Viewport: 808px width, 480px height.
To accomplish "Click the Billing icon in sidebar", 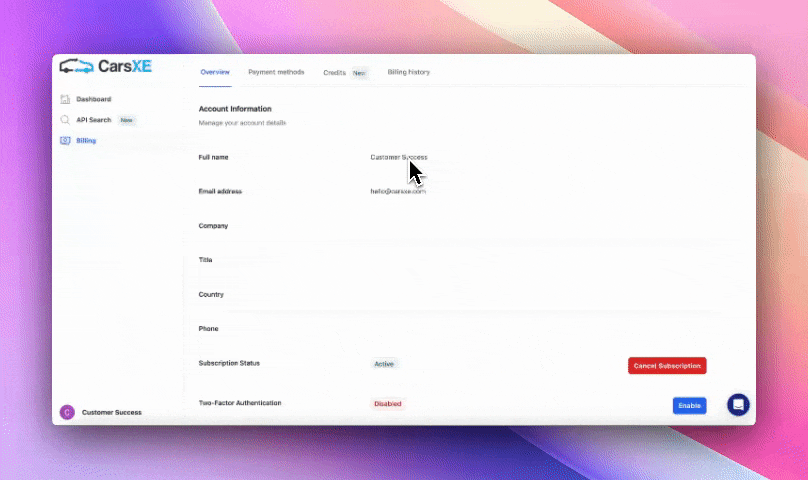I will point(65,141).
